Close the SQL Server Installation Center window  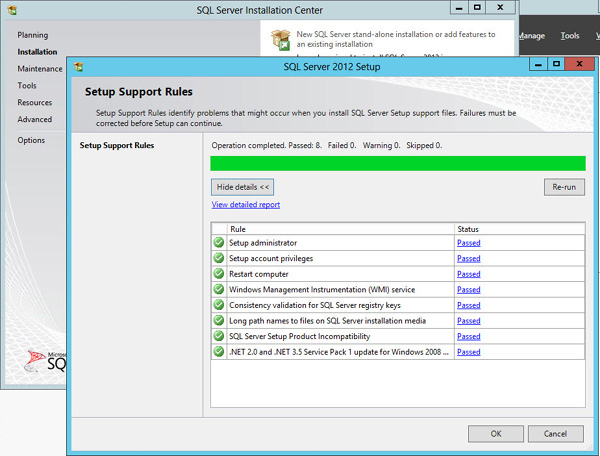coord(500,8)
